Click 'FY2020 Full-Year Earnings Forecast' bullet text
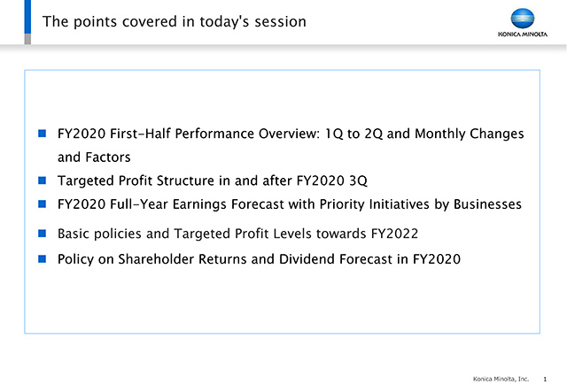The image size is (567, 392). pyautogui.click(x=290, y=204)
